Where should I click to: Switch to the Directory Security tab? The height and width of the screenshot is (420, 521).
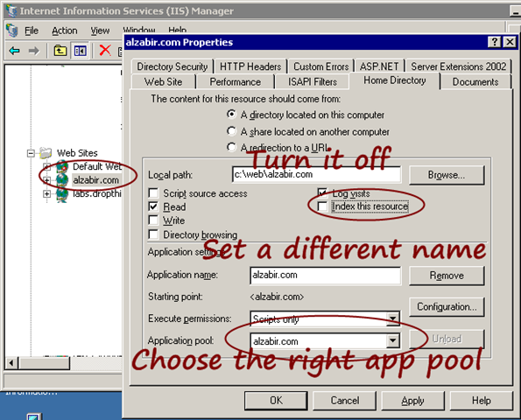(172, 66)
